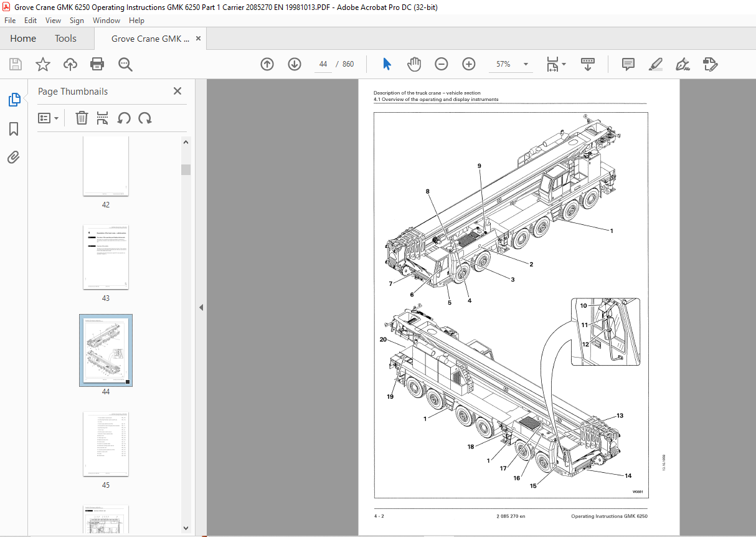The image size is (756, 537).
Task: Select page 42 thumbnail
Action: 106,165
